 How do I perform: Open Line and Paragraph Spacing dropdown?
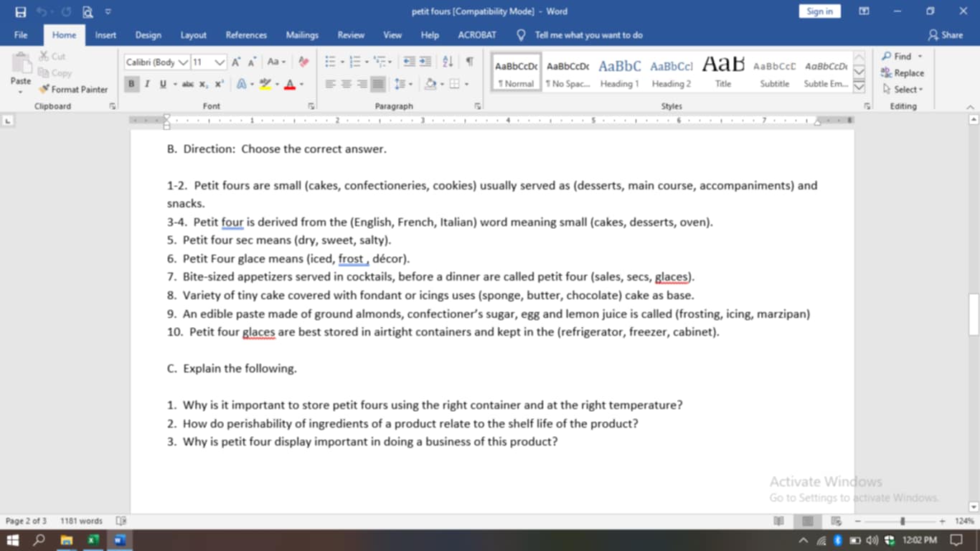[404, 84]
